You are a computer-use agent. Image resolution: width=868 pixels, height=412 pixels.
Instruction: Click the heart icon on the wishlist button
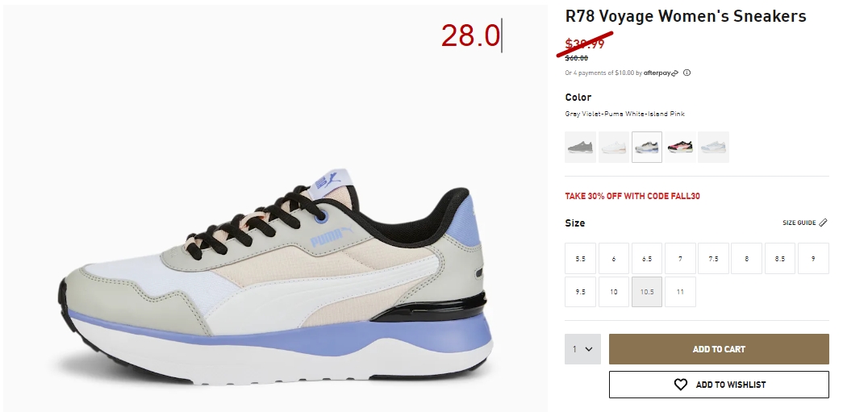(680, 385)
